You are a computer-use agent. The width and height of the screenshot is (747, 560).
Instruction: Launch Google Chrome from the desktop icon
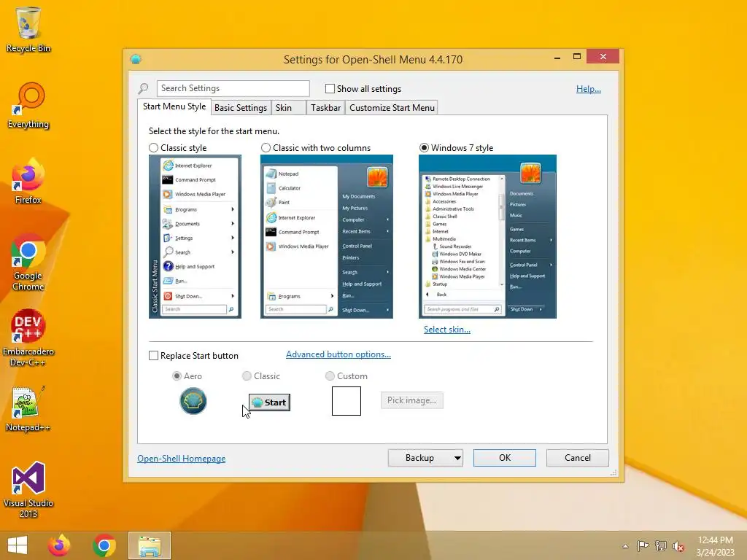pos(28,262)
